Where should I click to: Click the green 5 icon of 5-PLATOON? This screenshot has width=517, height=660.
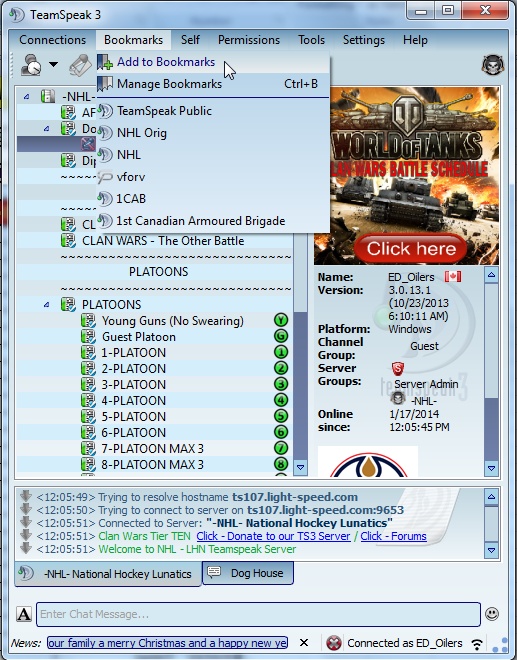[x=281, y=416]
